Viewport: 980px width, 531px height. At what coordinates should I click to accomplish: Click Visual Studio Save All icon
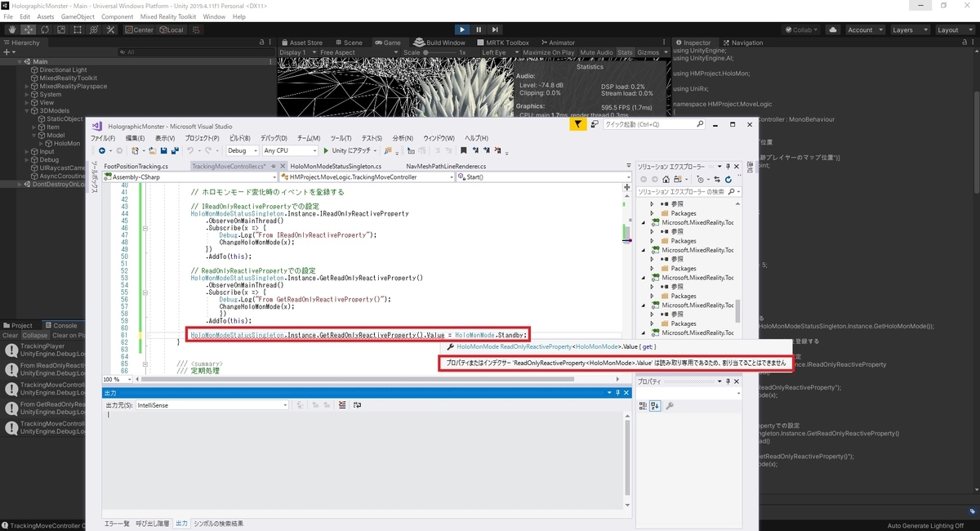coord(174,150)
